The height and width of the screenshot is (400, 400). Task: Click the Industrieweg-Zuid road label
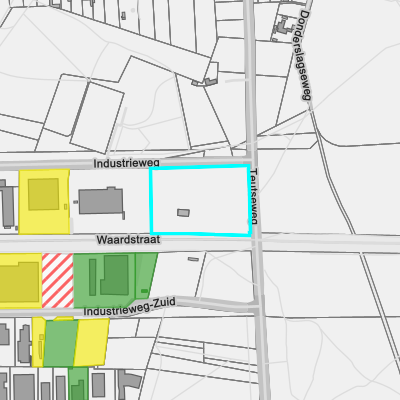tap(129, 307)
